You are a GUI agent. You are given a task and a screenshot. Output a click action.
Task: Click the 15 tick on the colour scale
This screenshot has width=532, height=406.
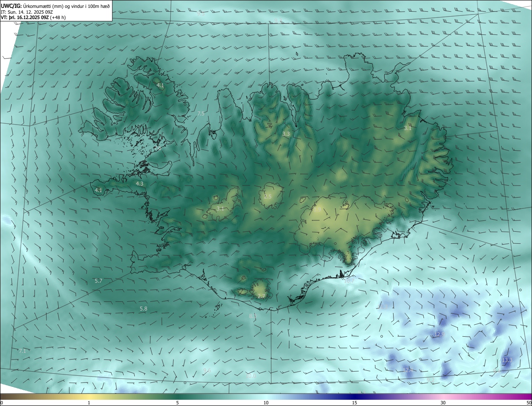[x=355, y=403]
